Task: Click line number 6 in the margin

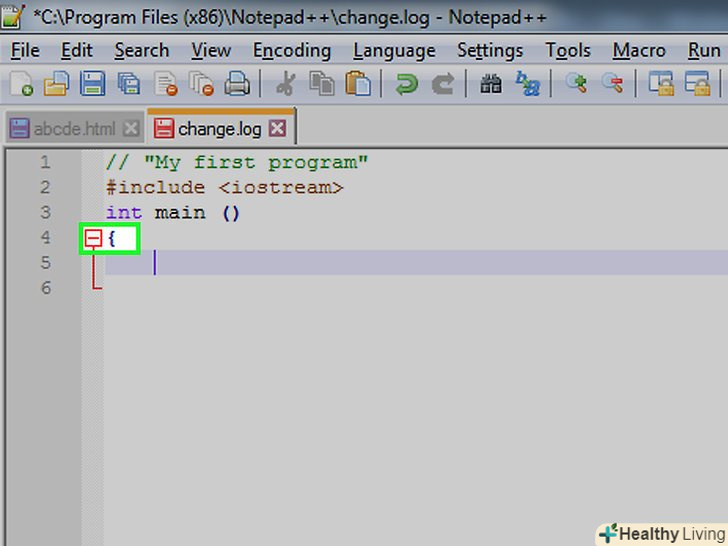Action: pos(45,288)
